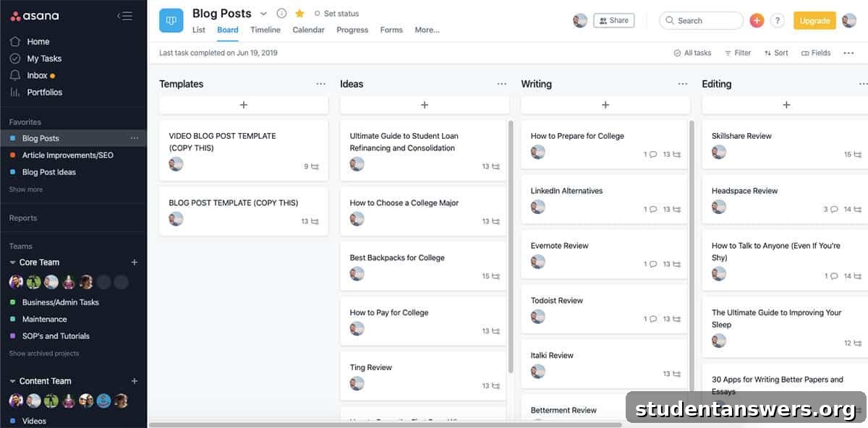This screenshot has height=428, width=868.
Task: Switch to the List tab
Action: pos(199,30)
